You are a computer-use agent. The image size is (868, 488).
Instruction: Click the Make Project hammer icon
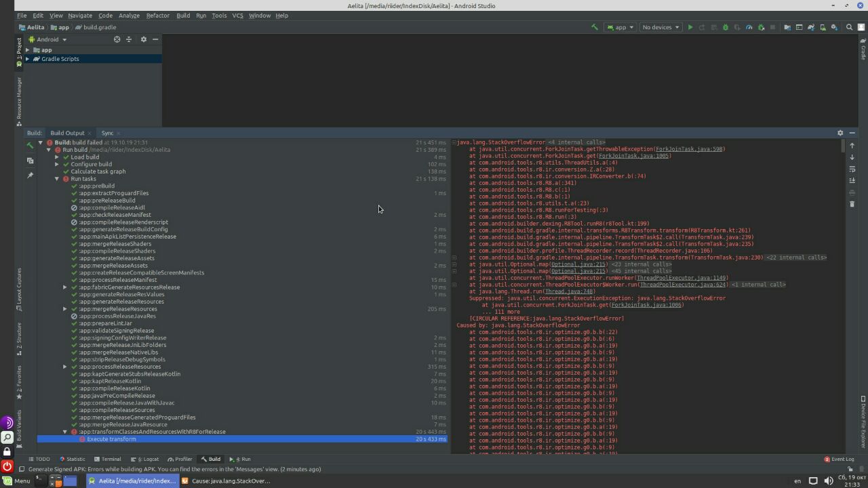click(x=595, y=27)
